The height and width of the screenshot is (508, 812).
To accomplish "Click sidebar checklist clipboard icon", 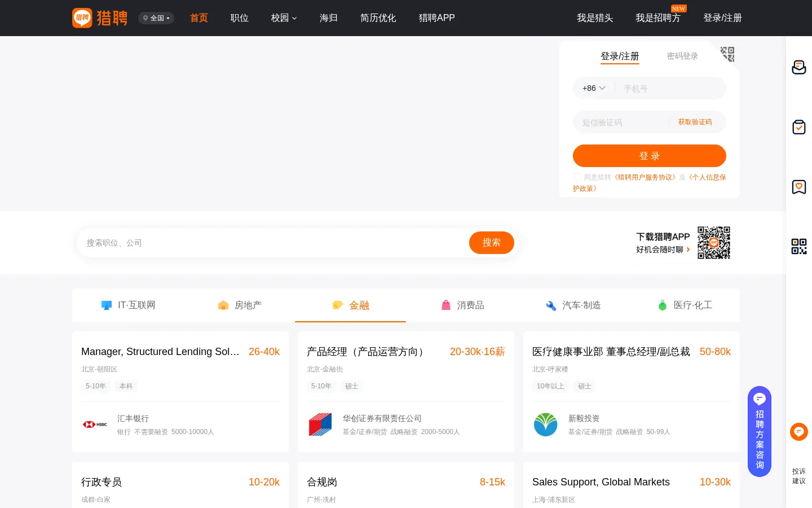I will [x=799, y=127].
